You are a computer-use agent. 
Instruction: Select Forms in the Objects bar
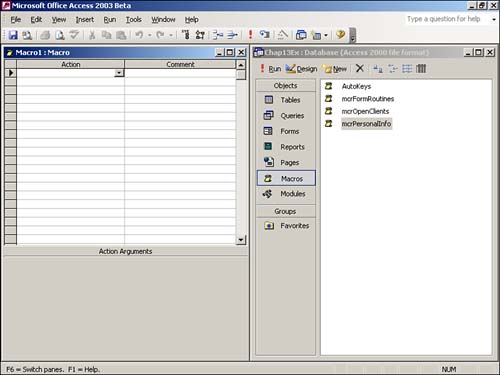pos(286,131)
